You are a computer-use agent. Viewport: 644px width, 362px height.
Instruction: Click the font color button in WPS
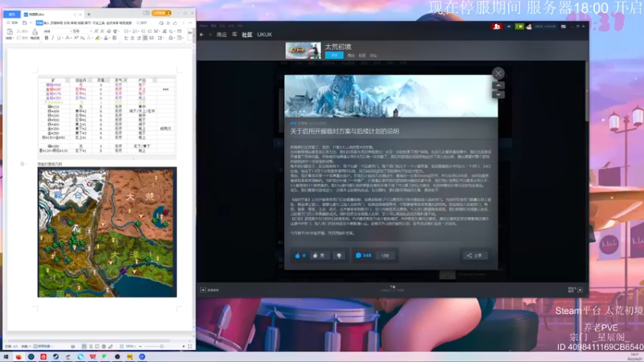coord(106,38)
